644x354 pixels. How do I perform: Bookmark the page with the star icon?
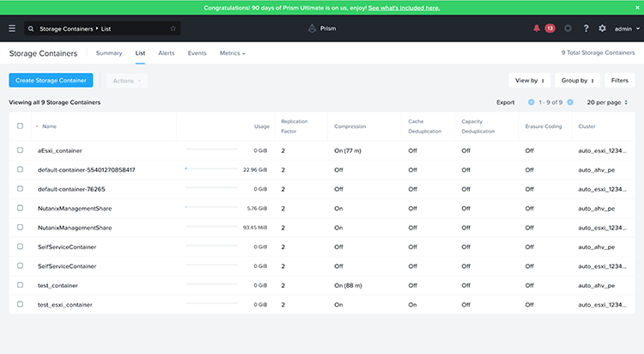[173, 28]
